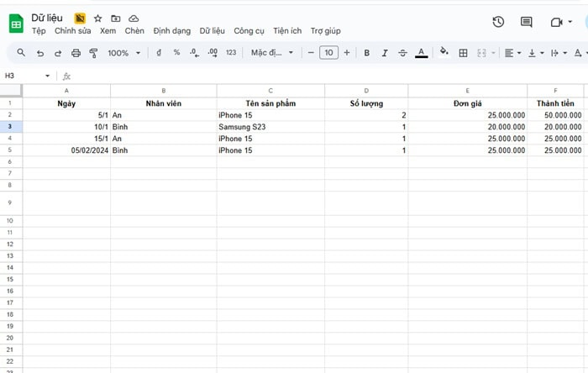Toggle strikethrough formatting

(402, 53)
